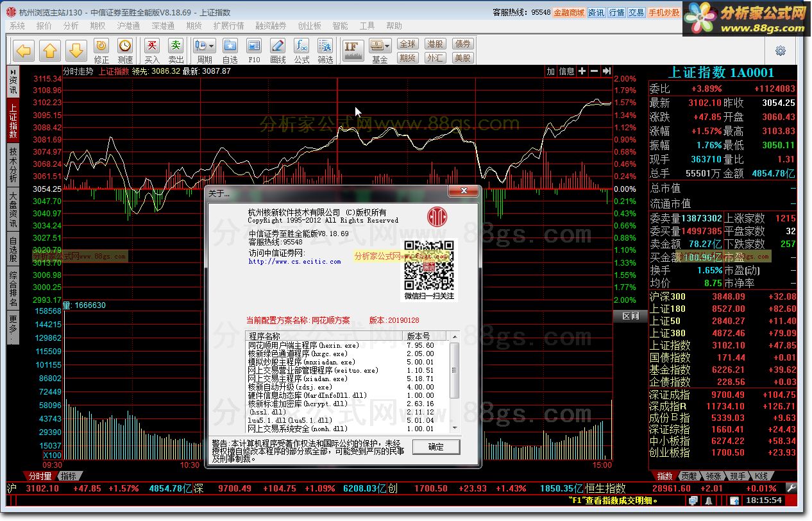The width and height of the screenshot is (812, 521).
Task: Switch to the K线 tab
Action: [761, 476]
